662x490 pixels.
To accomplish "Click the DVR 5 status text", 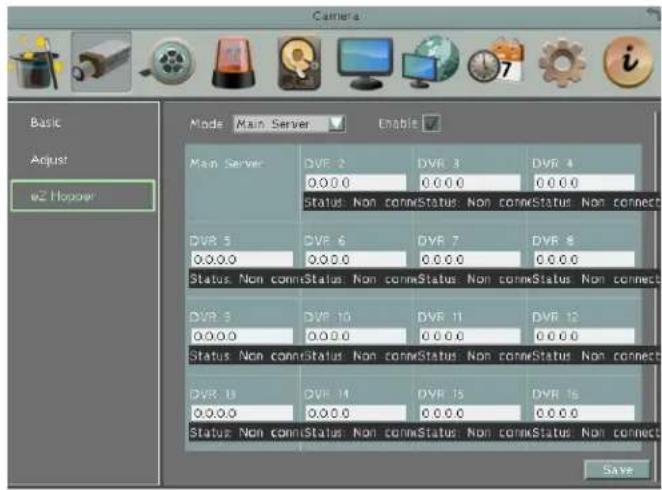I will point(247,279).
